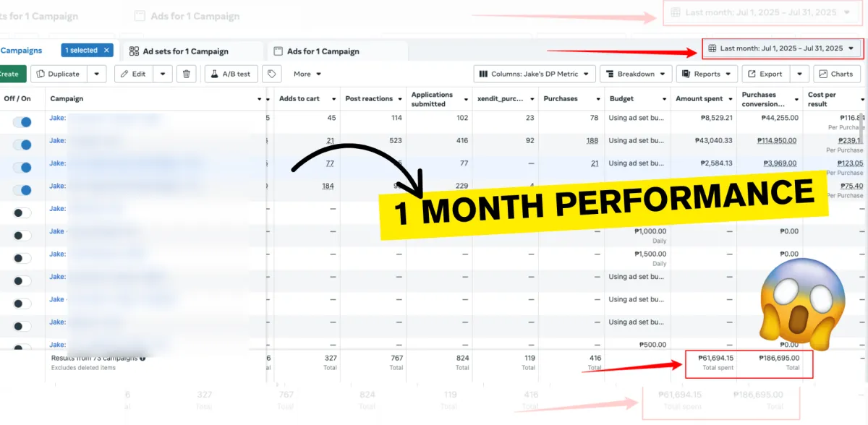Open the Adds to cart column arrow
868x425 pixels.
pos(334,99)
